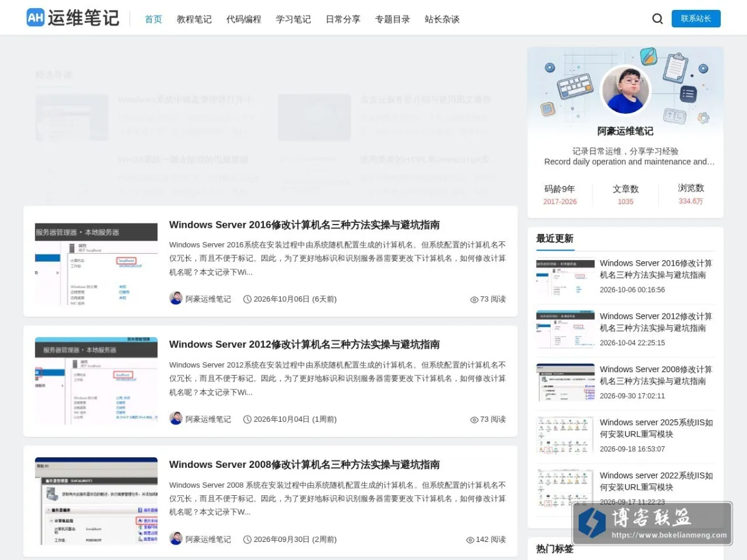Screen dimensions: 747x560
Task: Click sidebar thumbnail for server 2025 IIS post
Action: point(565,437)
